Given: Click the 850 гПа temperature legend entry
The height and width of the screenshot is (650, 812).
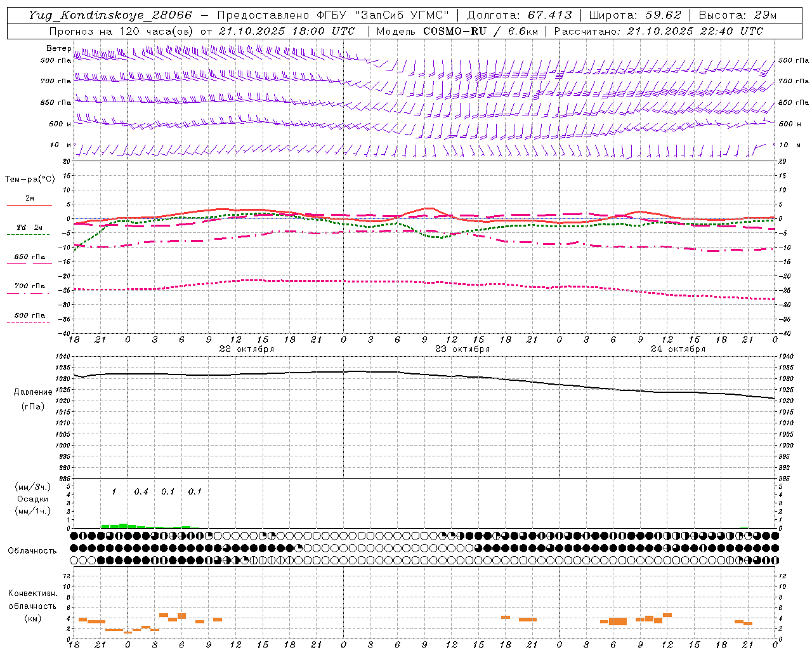Looking at the screenshot, I should [29, 257].
